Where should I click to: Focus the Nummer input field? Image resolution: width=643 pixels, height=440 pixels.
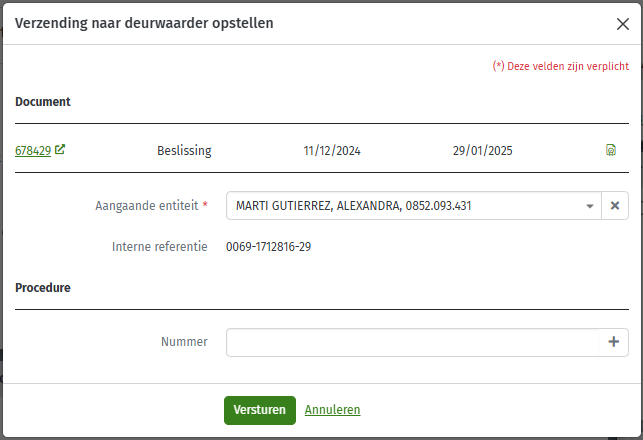[x=412, y=342]
